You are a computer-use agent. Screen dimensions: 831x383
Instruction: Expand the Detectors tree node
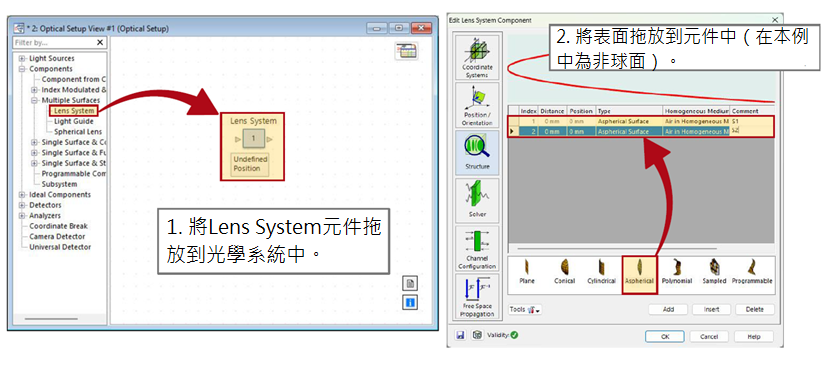coord(22,205)
